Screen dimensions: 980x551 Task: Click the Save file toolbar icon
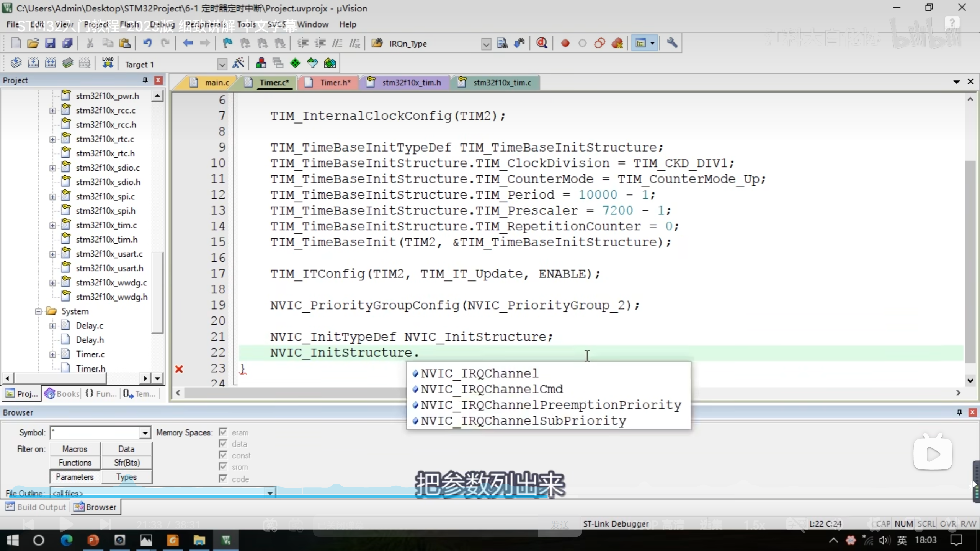pos(50,43)
